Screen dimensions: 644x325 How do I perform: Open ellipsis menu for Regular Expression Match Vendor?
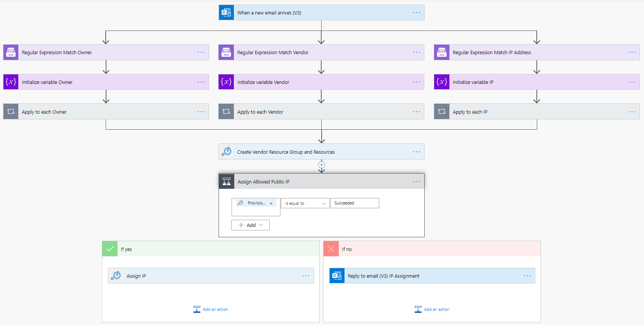click(416, 52)
